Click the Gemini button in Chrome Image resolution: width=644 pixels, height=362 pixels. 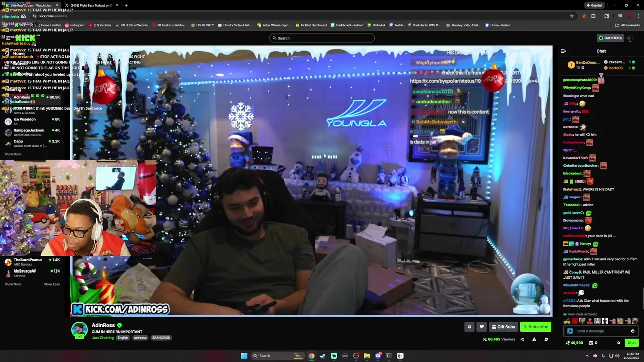(x=594, y=5)
